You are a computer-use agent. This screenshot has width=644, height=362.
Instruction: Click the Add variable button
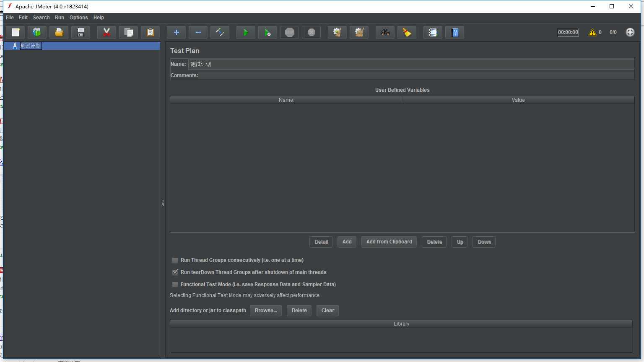coord(347,242)
